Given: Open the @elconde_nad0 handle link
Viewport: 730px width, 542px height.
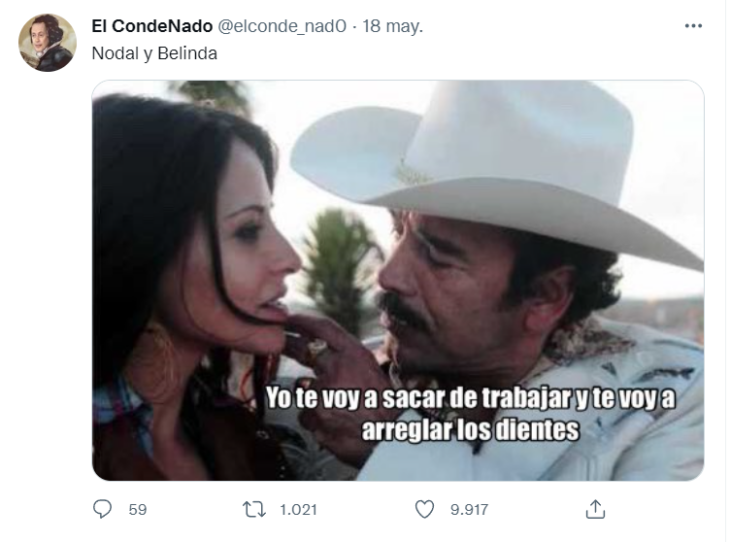Looking at the screenshot, I should point(282,27).
